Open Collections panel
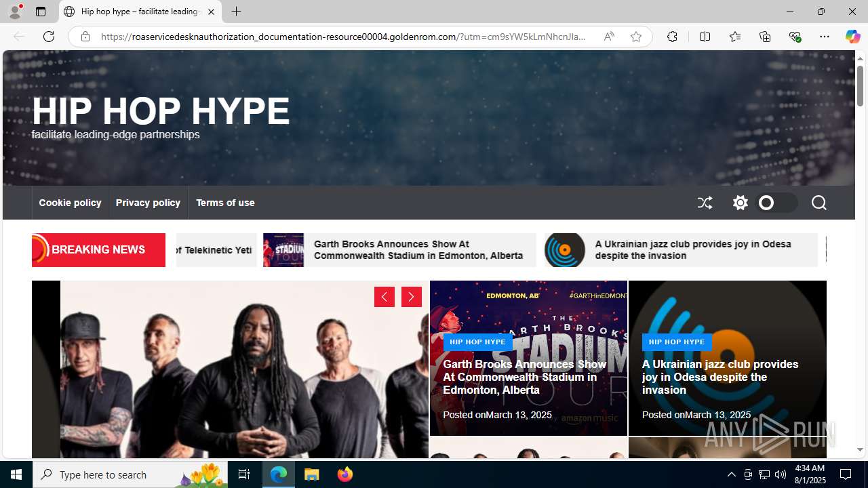Viewport: 868px width, 488px height. tap(765, 37)
